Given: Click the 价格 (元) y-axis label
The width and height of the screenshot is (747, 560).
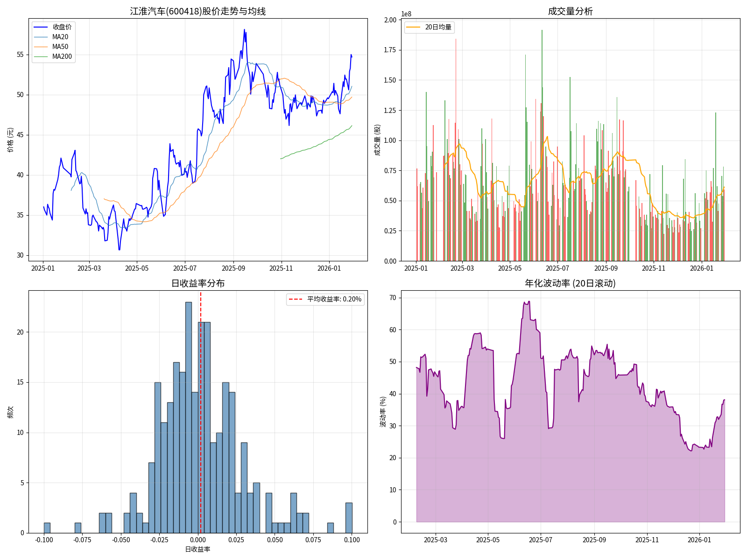Looking at the screenshot, I should click(10, 140).
